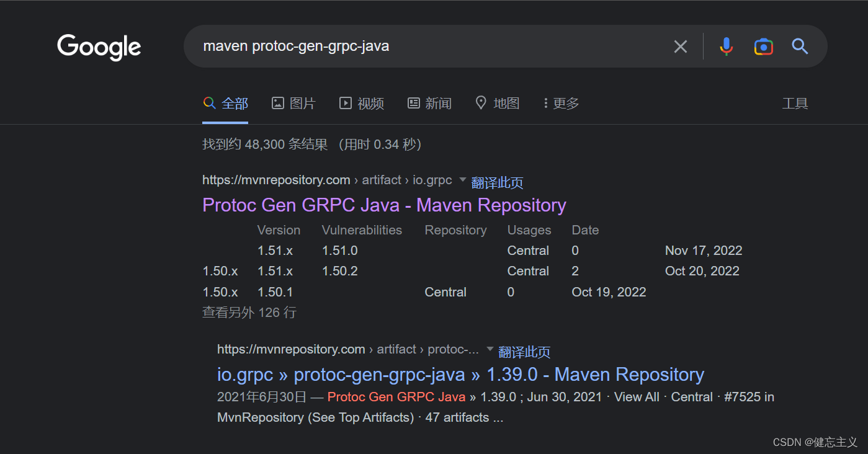Click the 1.50.1 version cell
Viewport: 868px width, 454px height.
point(275,292)
